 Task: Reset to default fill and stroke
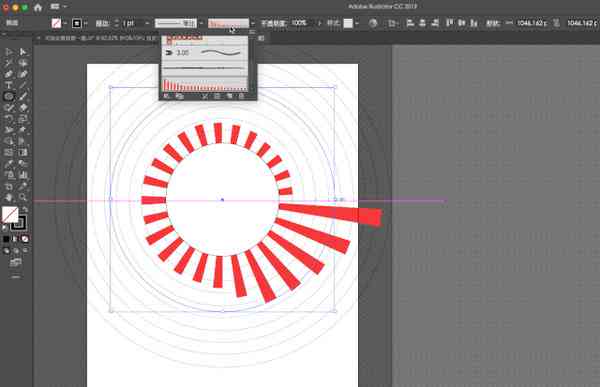[x=5, y=228]
